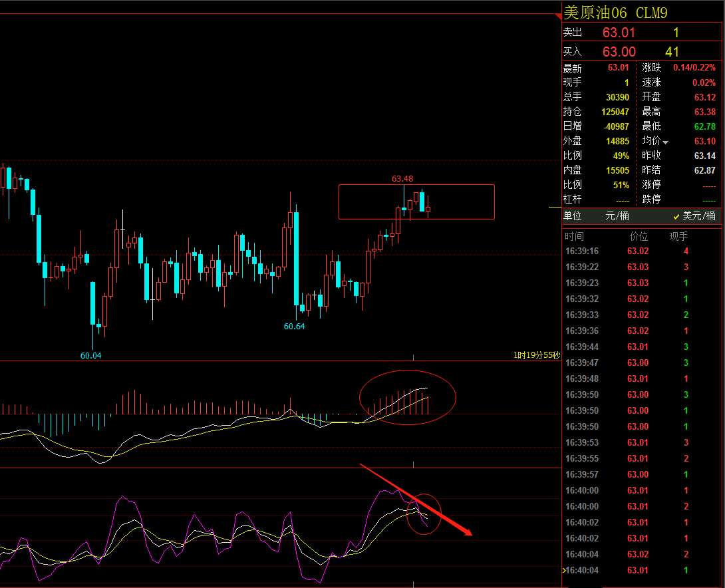The width and height of the screenshot is (725, 588).
Task: Click the 60.64 low price label on chart
Action: pyautogui.click(x=294, y=327)
